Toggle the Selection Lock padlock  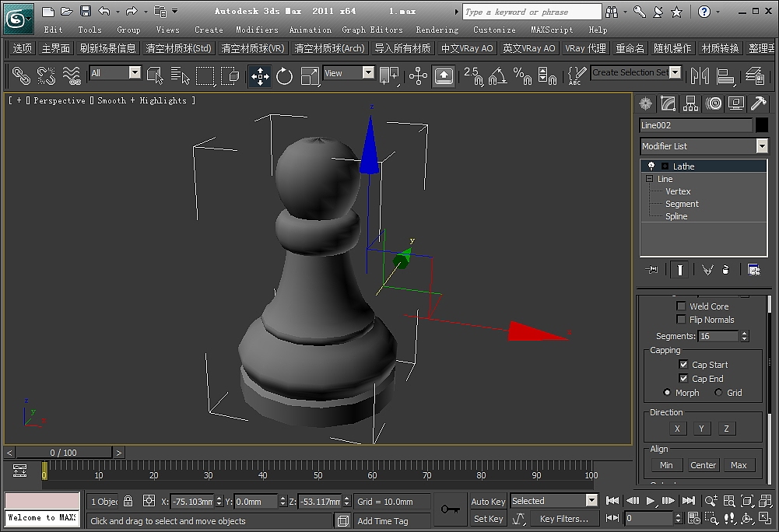click(x=128, y=501)
